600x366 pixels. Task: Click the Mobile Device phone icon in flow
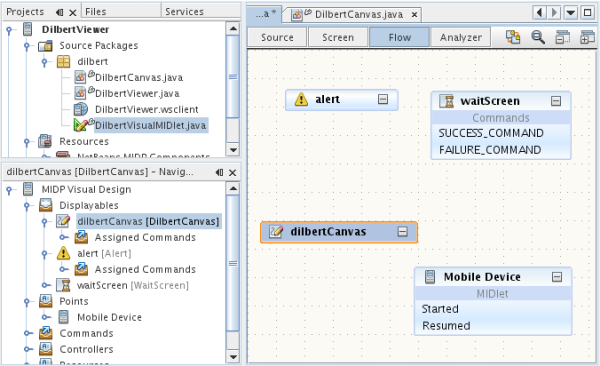(430, 276)
